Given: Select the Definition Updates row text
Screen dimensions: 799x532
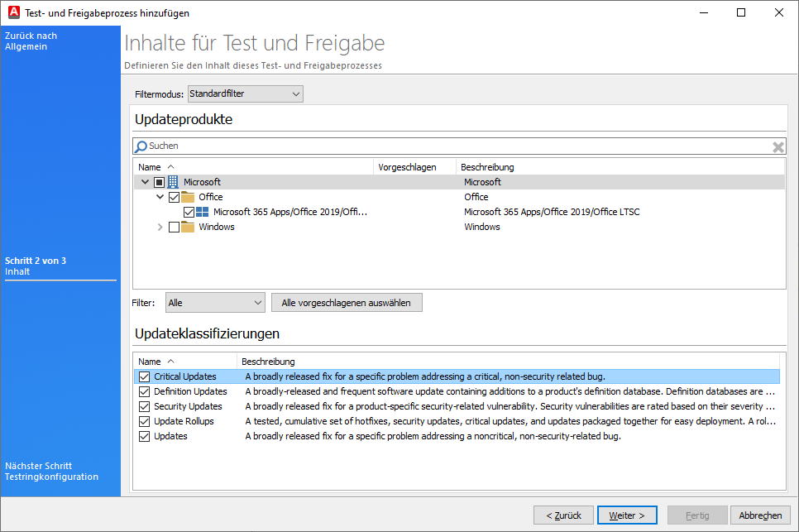Looking at the screenshot, I should [x=190, y=391].
